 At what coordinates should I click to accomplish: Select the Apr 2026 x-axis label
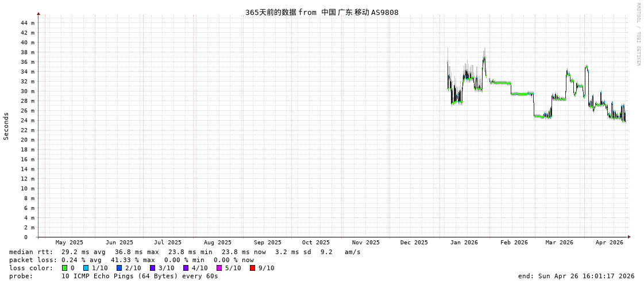pyautogui.click(x=609, y=243)
